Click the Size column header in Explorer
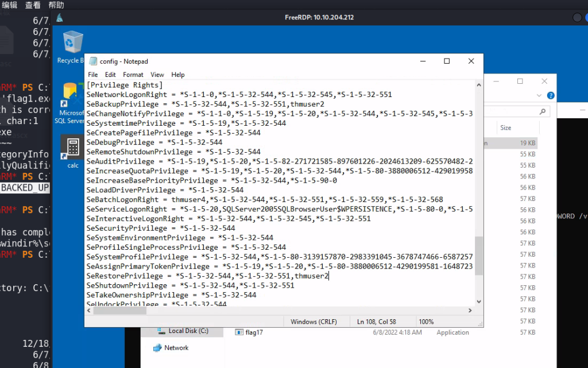 pos(505,128)
